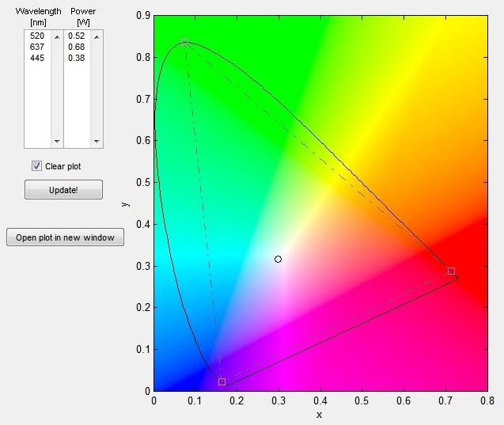504x425 pixels.
Task: Select the 0.38 power value
Action: [x=77, y=58]
